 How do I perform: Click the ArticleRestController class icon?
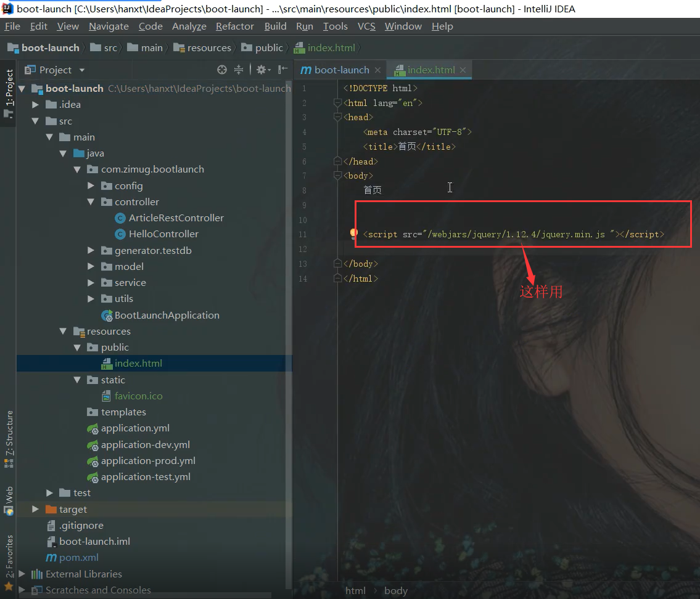point(120,218)
